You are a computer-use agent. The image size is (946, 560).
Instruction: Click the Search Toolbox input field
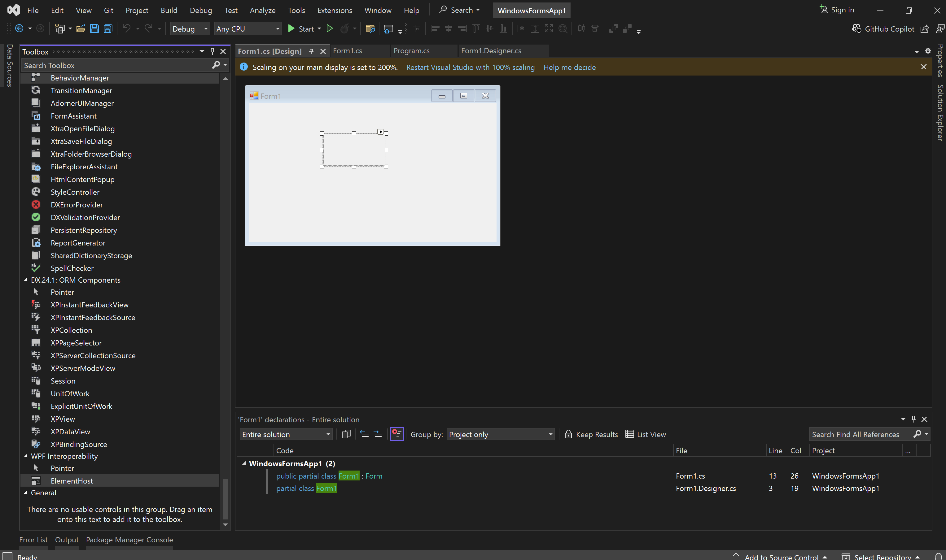[x=115, y=65]
